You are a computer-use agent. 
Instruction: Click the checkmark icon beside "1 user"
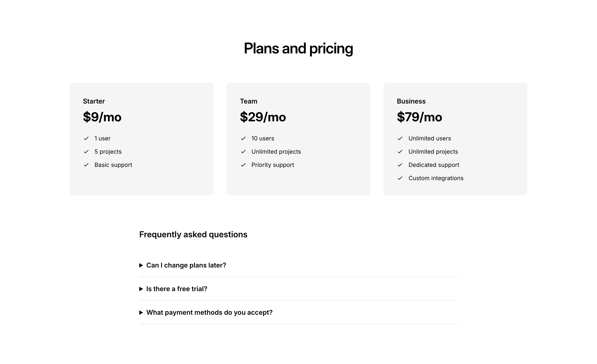pyautogui.click(x=86, y=139)
